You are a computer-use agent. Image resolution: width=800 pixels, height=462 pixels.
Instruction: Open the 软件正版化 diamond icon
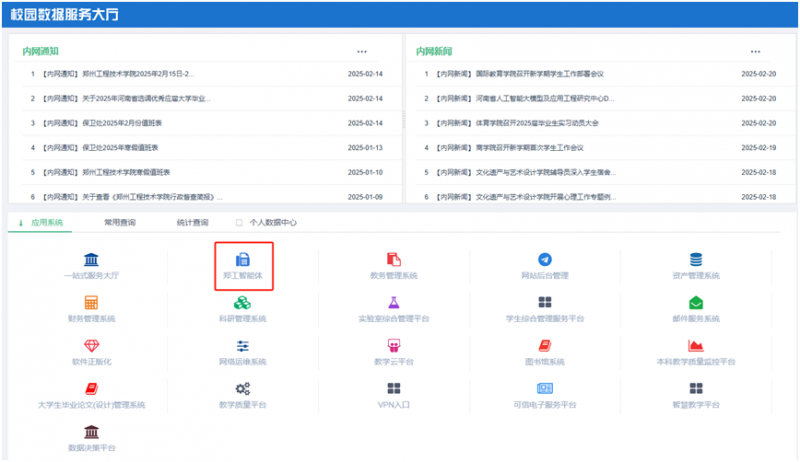91,346
